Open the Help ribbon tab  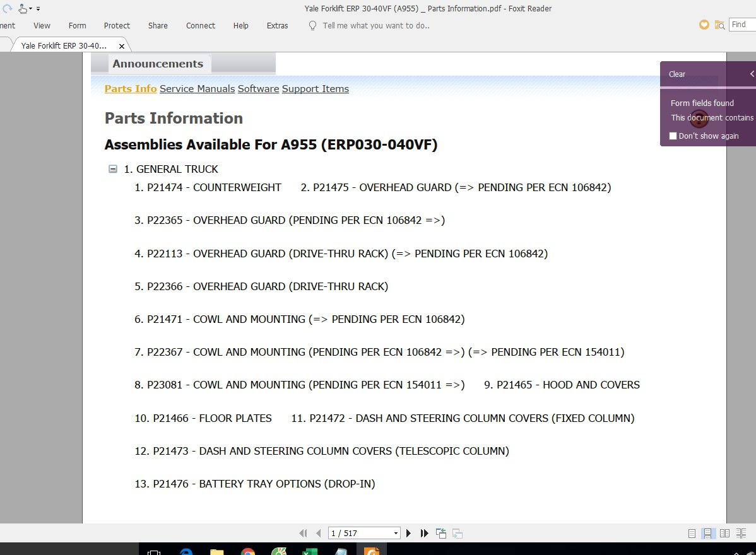coord(240,25)
